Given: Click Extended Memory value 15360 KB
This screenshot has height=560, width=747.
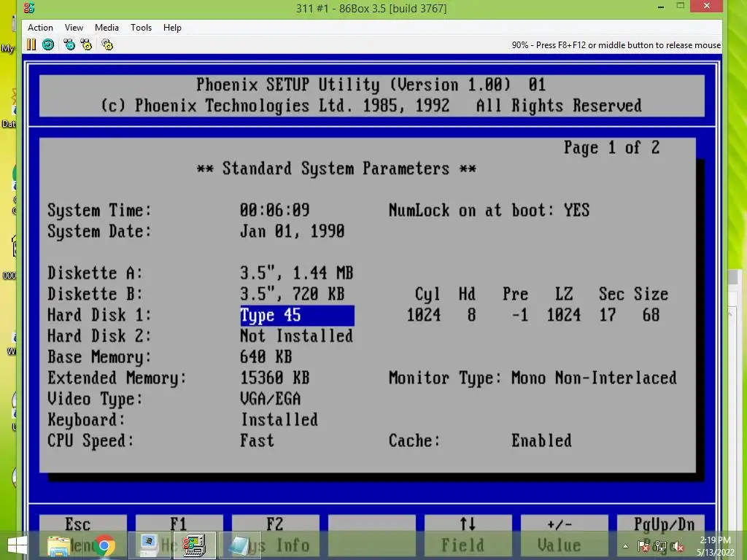Looking at the screenshot, I should (275, 378).
